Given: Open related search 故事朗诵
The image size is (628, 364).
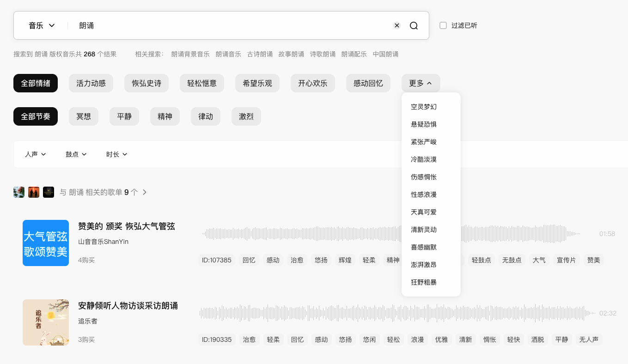Looking at the screenshot, I should click(291, 54).
